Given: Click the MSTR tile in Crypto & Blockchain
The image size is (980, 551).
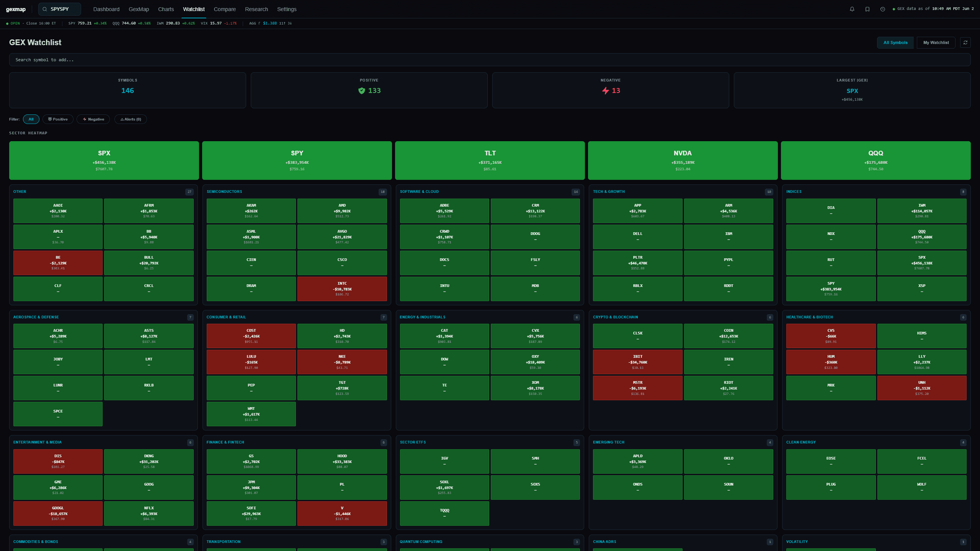Looking at the screenshot, I should coord(638,388).
